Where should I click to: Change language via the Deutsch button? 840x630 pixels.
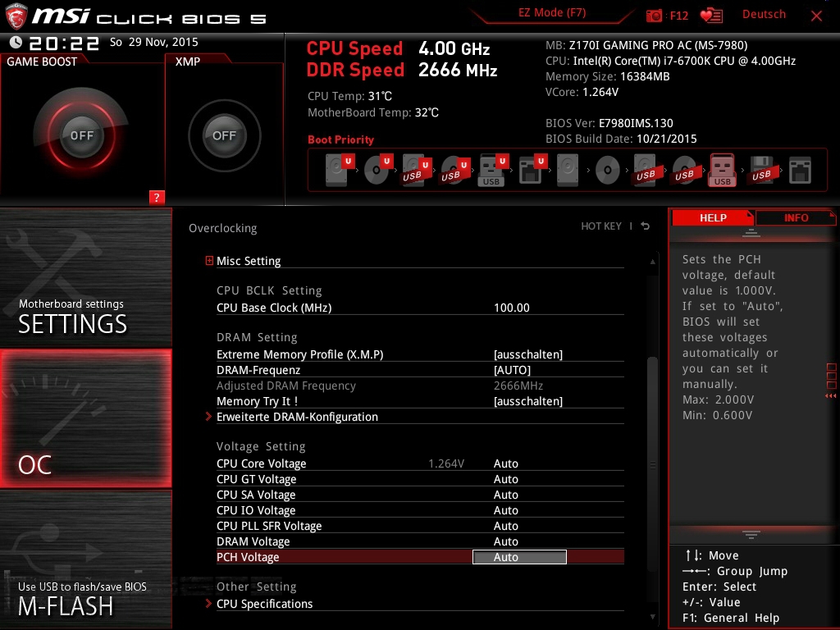pos(763,14)
